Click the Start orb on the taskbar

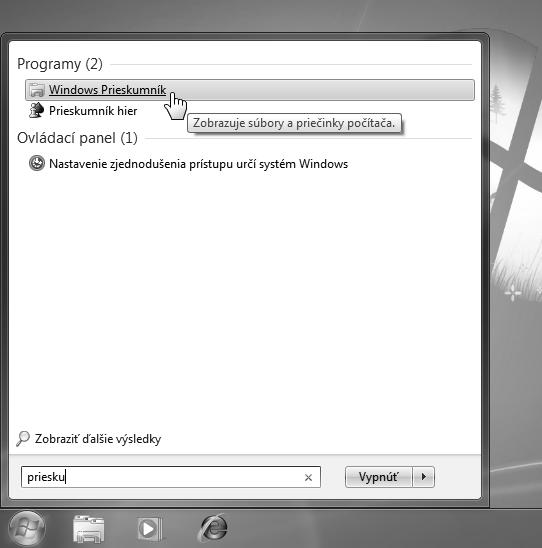(27, 528)
